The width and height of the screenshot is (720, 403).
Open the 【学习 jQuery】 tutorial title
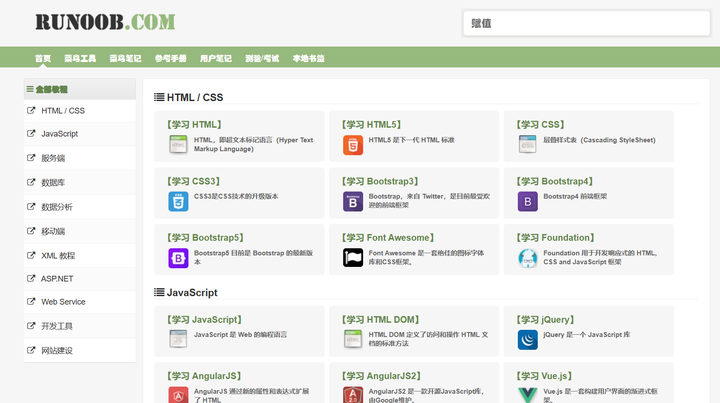coord(546,319)
